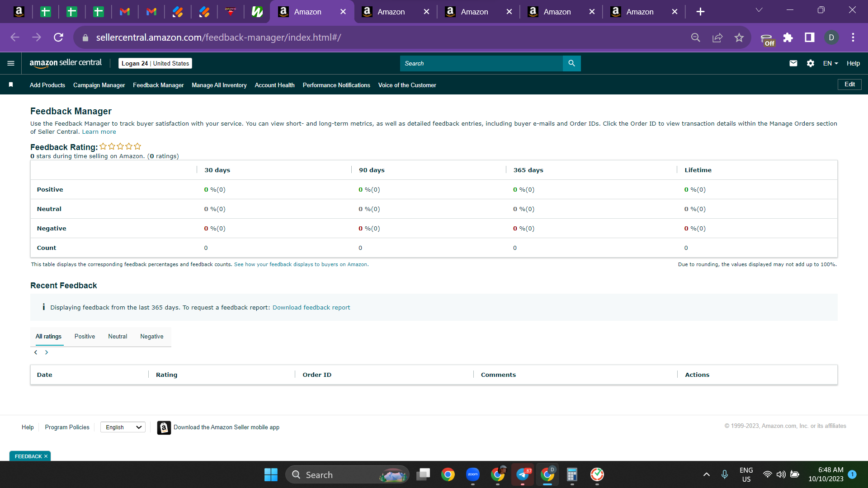
Task: Close the FEEDBACK widget tab
Action: (x=46, y=456)
